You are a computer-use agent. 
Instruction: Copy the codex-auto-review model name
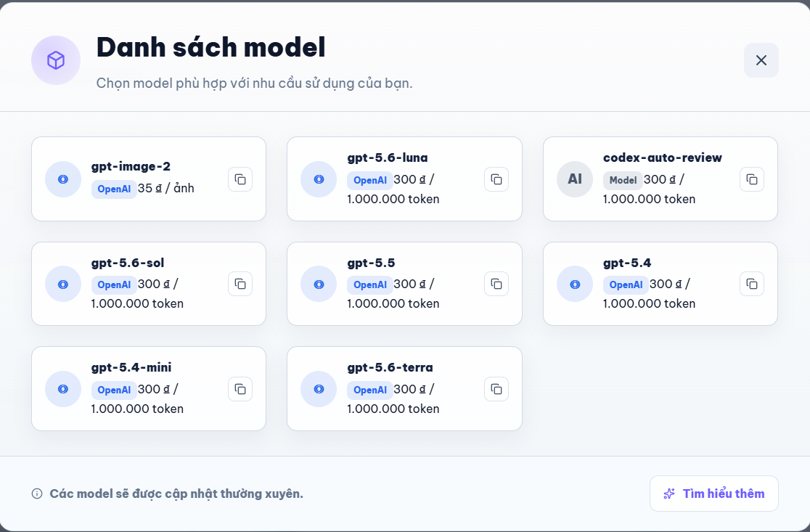pos(752,179)
